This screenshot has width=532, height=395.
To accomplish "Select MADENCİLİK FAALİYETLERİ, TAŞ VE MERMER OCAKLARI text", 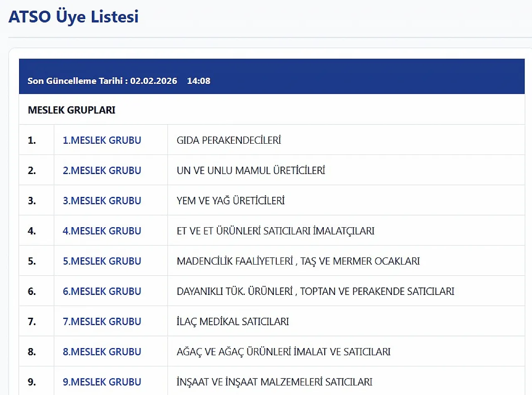I will [298, 261].
